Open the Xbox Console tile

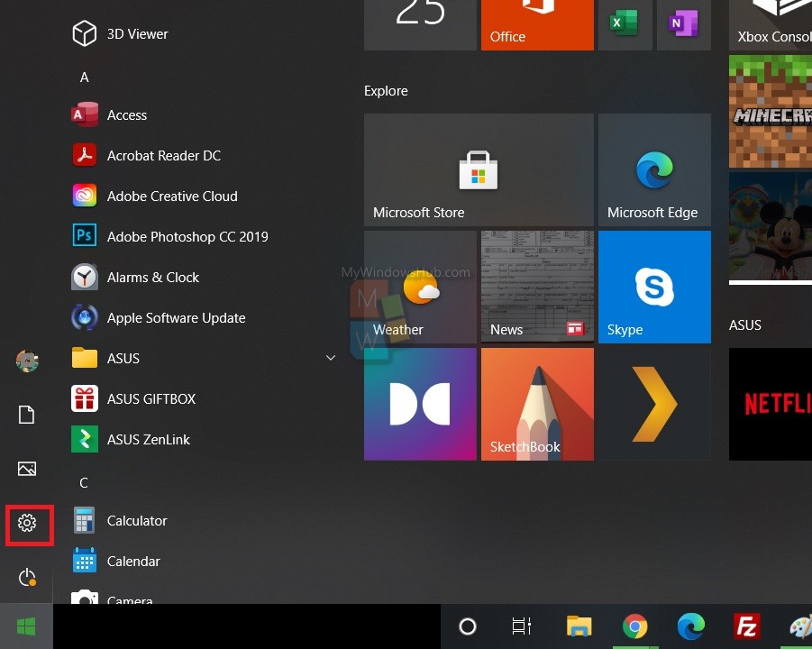[x=770, y=25]
